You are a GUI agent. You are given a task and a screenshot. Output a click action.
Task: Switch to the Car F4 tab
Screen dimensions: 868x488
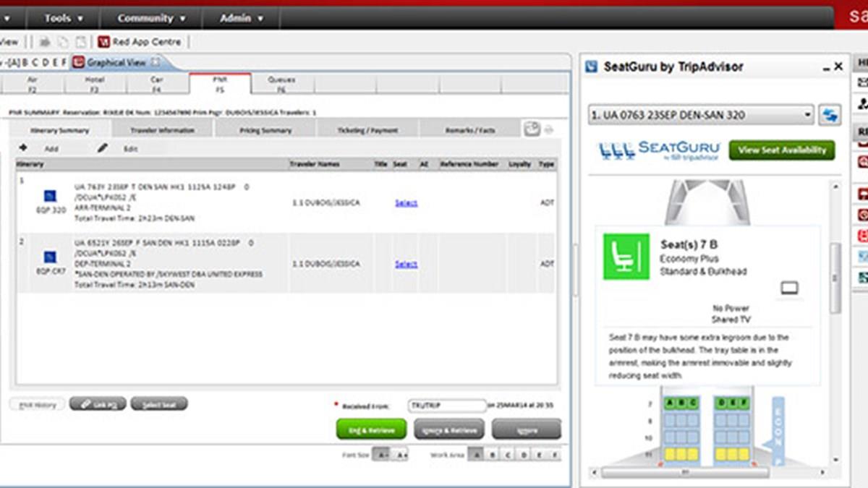(x=157, y=84)
